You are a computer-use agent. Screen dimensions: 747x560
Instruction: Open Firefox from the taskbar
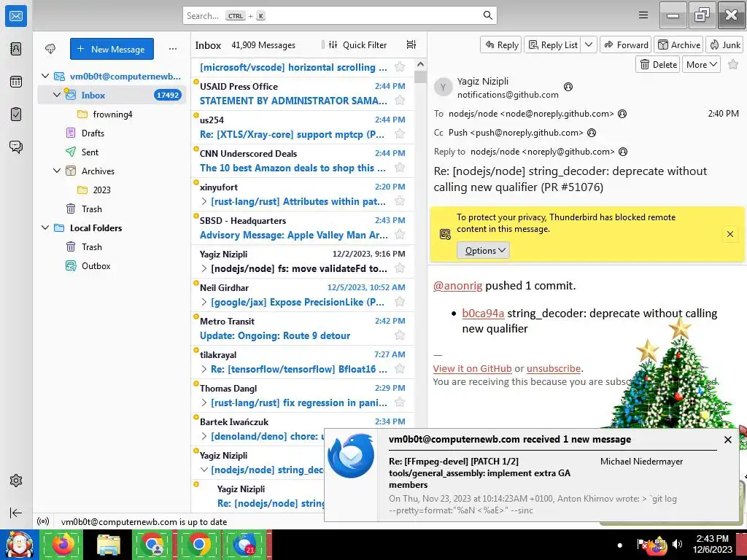click(x=63, y=544)
